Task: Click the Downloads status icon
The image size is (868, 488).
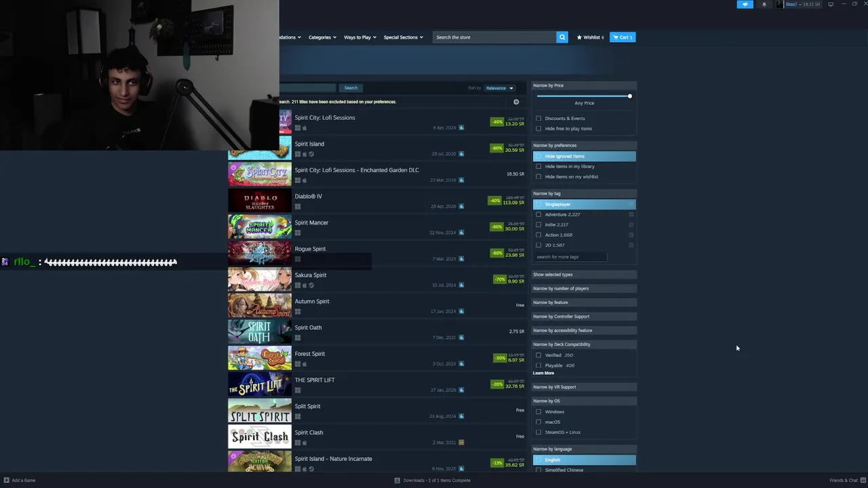Action: [397, 481]
